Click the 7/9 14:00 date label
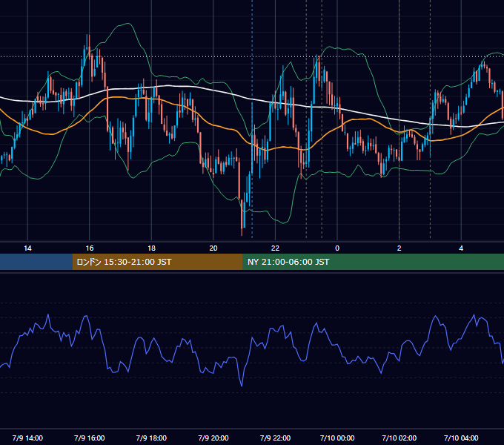Screen dimensions: 504x445 (x=27, y=438)
